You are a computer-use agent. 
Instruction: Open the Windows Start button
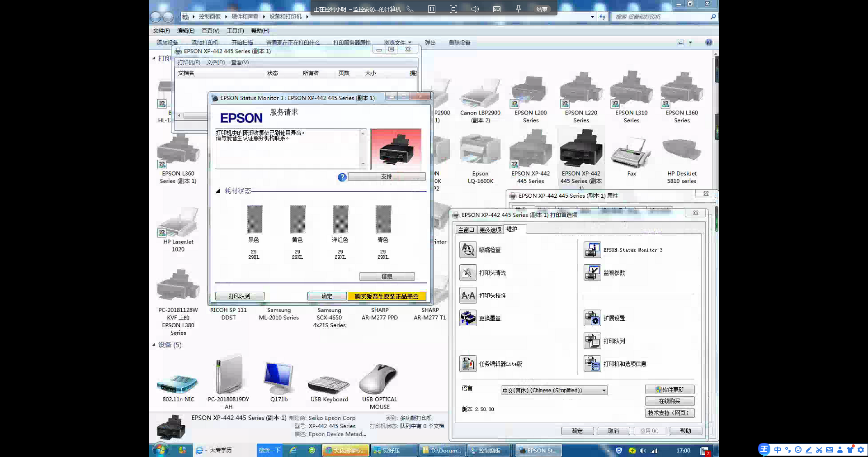(x=160, y=450)
